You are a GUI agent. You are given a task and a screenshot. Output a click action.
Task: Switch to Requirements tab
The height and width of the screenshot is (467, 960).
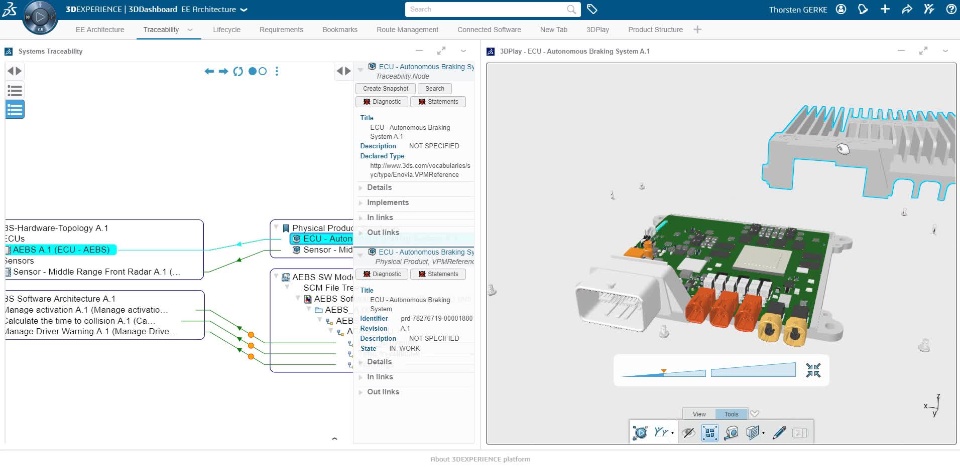click(281, 29)
